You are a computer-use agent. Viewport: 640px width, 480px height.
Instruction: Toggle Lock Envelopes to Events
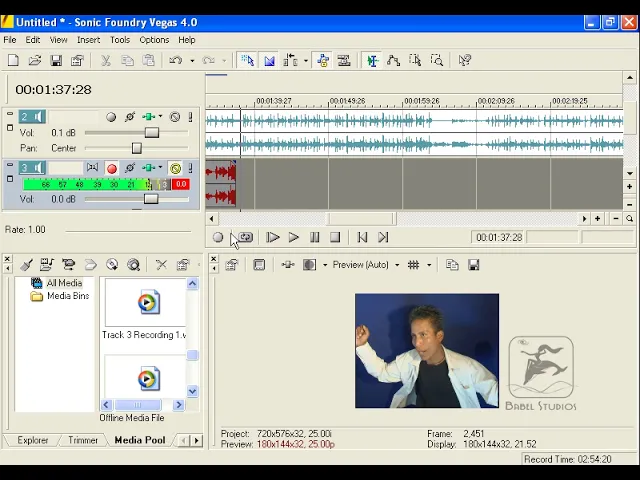coord(322,60)
